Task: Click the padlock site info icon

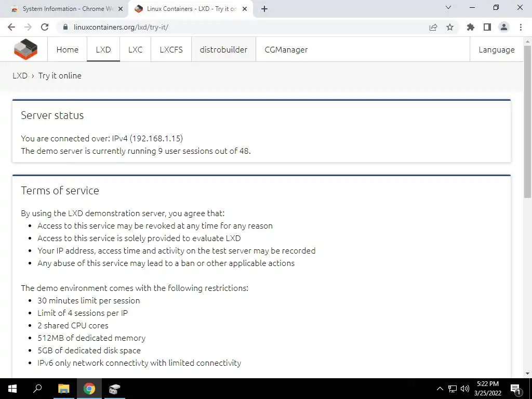Action: click(x=65, y=27)
